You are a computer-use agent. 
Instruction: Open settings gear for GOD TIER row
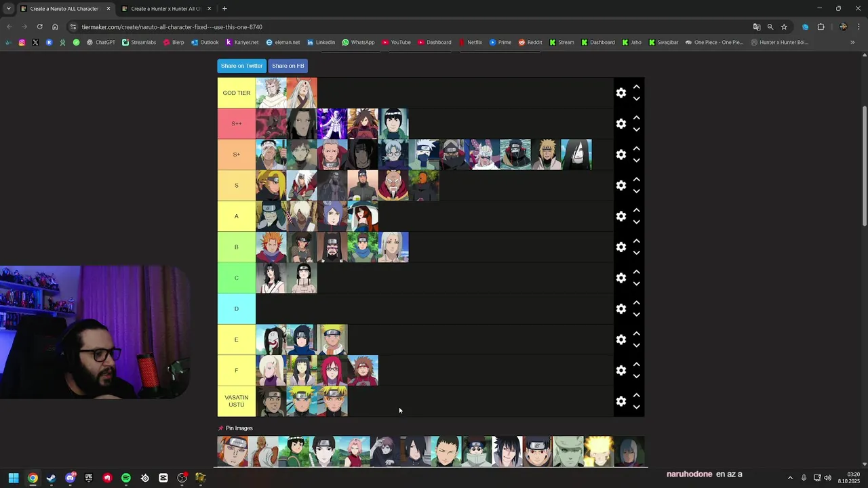621,93
